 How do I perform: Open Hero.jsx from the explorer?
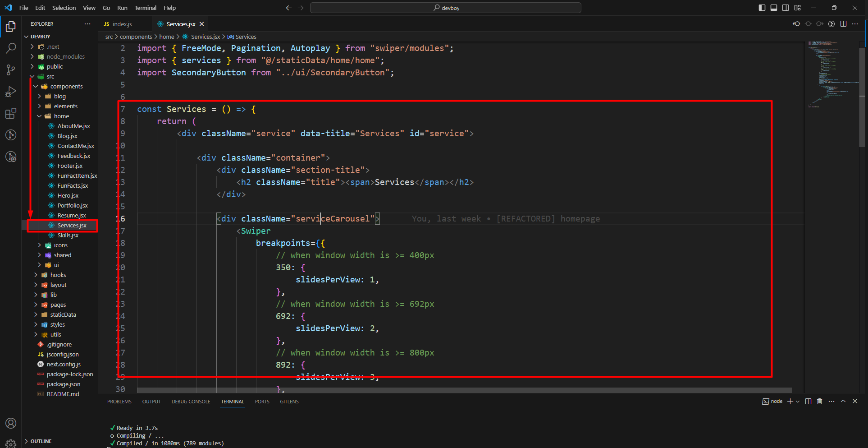coord(68,195)
